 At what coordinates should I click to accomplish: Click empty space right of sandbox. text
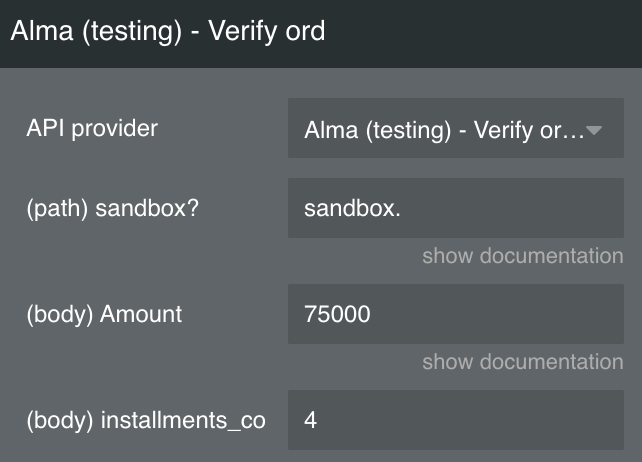(512, 208)
